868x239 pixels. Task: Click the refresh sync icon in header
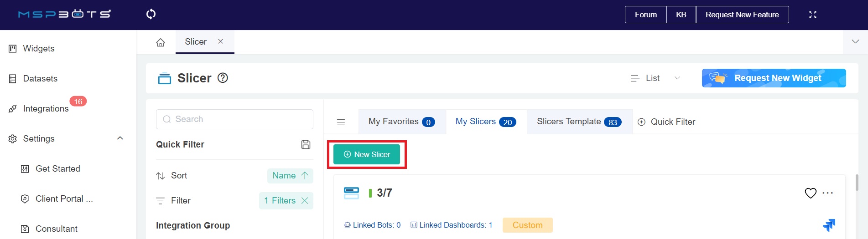(x=151, y=14)
